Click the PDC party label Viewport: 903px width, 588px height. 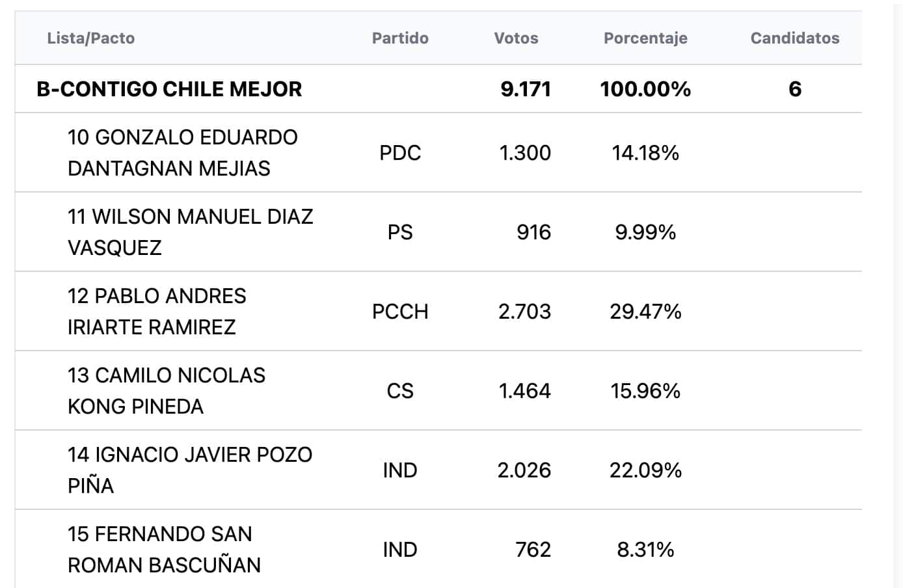[x=400, y=153]
